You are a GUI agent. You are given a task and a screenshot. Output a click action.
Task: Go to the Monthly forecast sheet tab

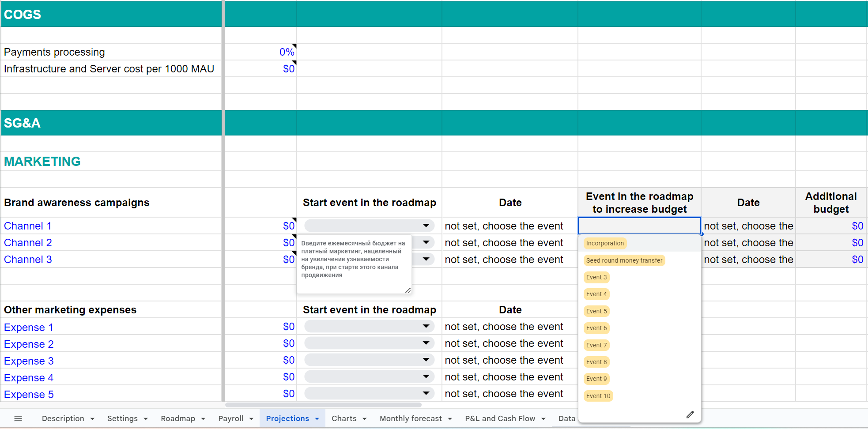(x=411, y=418)
